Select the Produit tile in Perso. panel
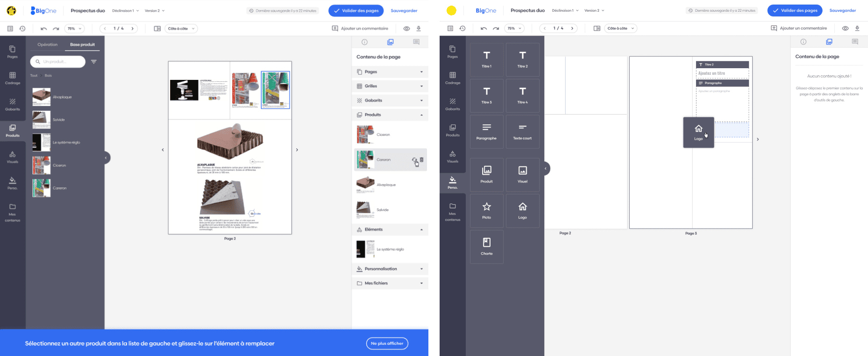The height and width of the screenshot is (356, 868). (x=486, y=174)
